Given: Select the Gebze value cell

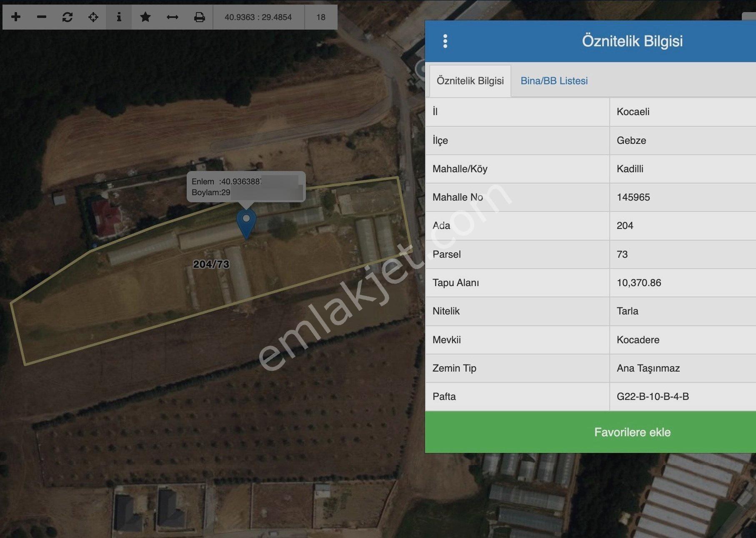Looking at the screenshot, I should tap(683, 141).
